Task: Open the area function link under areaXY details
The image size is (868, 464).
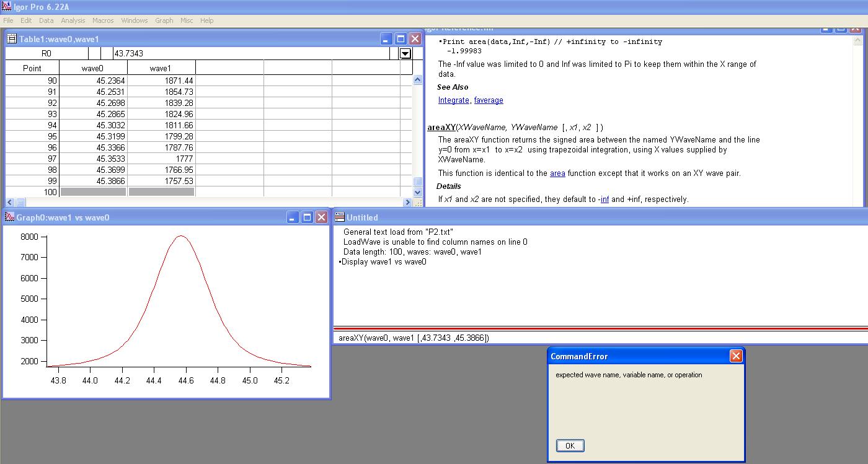Action: click(x=557, y=173)
